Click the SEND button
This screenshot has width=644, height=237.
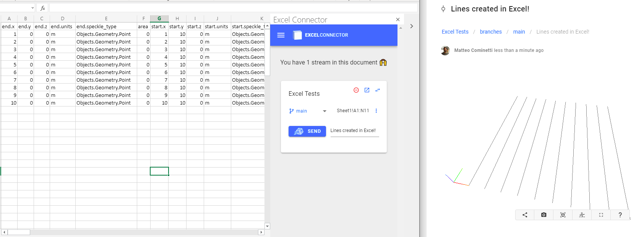(x=307, y=131)
